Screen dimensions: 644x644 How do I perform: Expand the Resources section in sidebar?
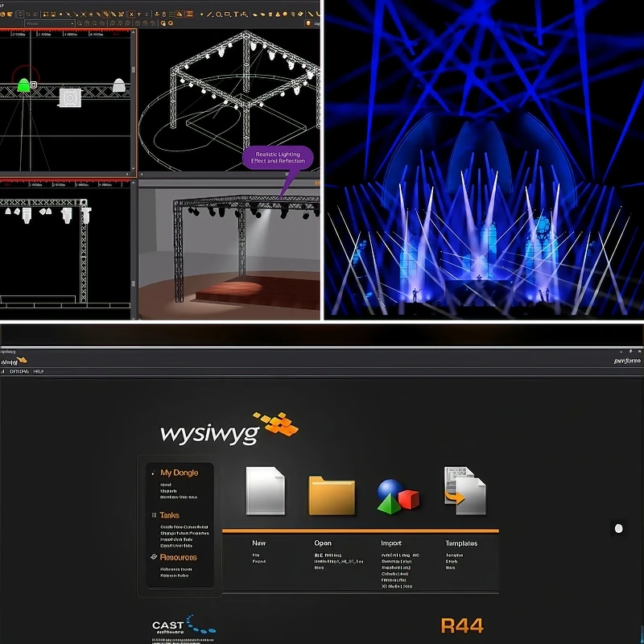click(x=178, y=557)
